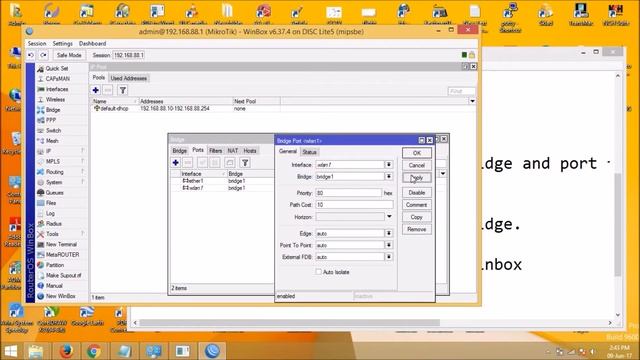Click the Find field in IP Pool

coord(461,91)
